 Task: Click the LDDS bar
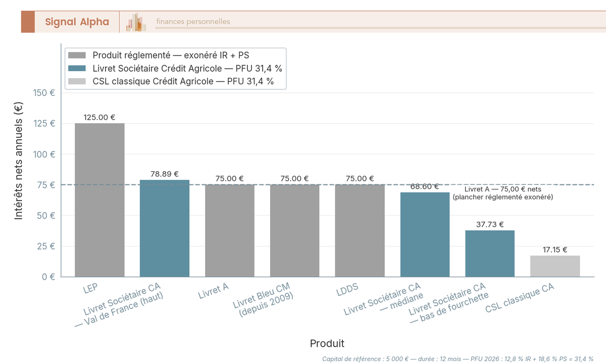pos(360,231)
